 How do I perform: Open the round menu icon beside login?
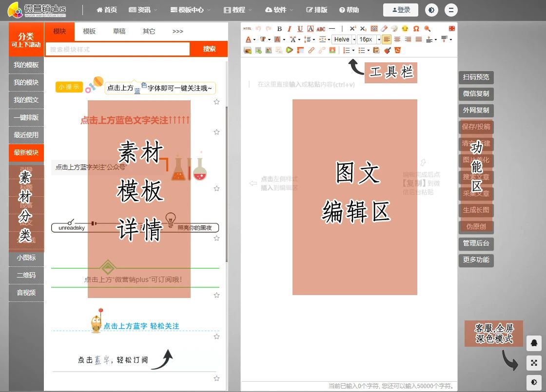(x=451, y=10)
